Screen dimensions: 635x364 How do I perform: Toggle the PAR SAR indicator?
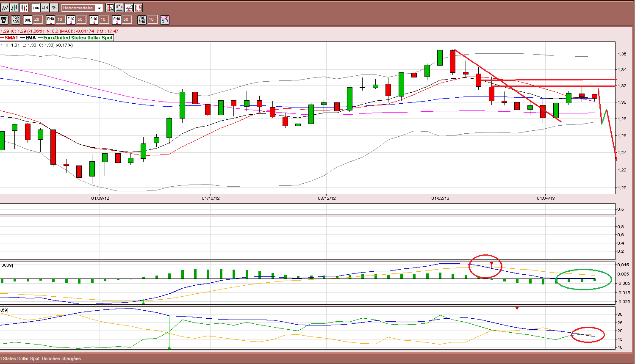pyautogui.click(x=16, y=19)
